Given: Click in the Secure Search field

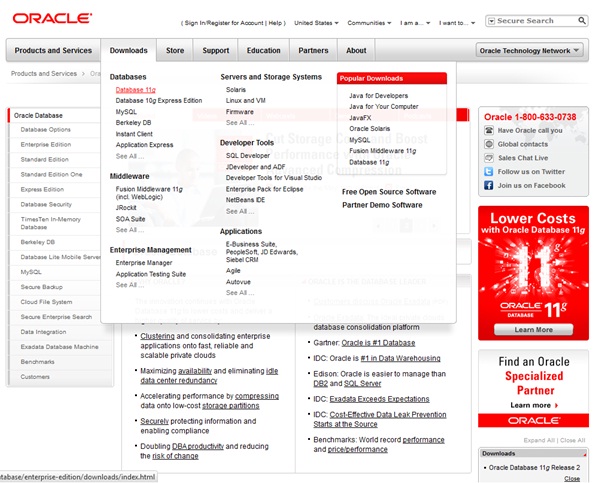Looking at the screenshot, I should (536, 21).
